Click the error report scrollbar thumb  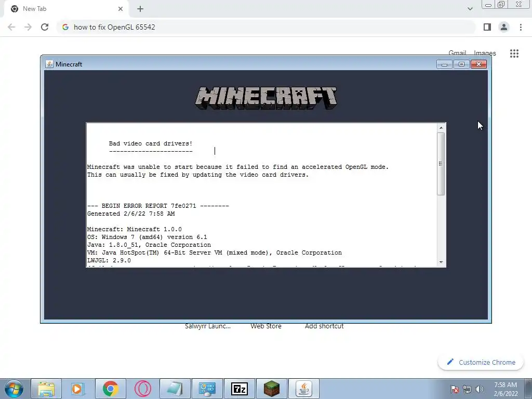pyautogui.click(x=441, y=164)
